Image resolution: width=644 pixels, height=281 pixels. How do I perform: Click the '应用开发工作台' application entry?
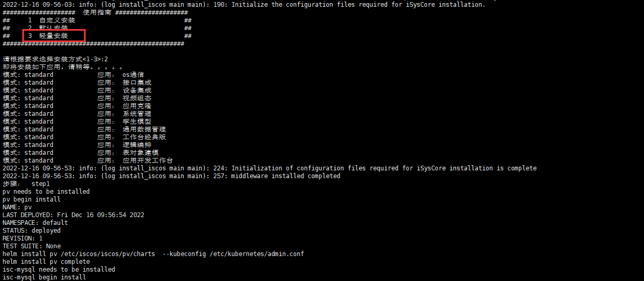coord(147,160)
